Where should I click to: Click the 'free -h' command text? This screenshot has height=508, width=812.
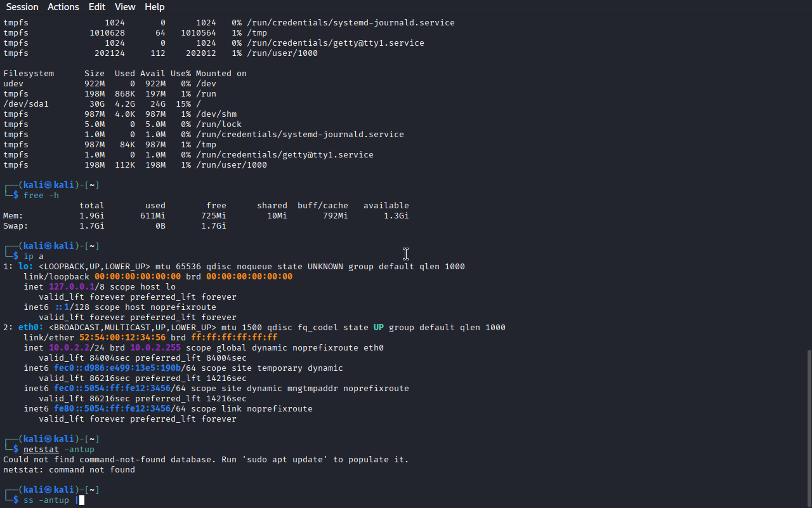coord(41,196)
